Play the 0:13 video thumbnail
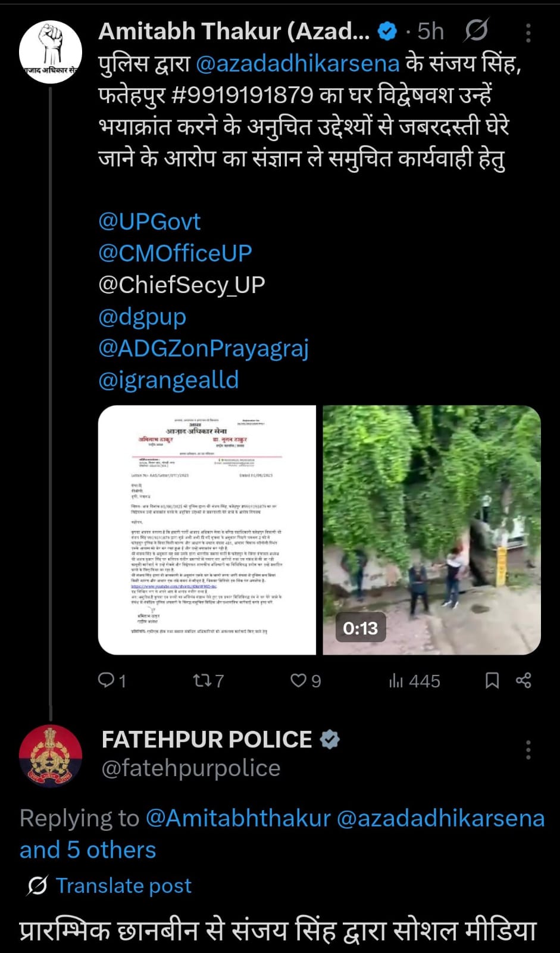Image resolution: width=560 pixels, height=953 pixels. coord(431,530)
